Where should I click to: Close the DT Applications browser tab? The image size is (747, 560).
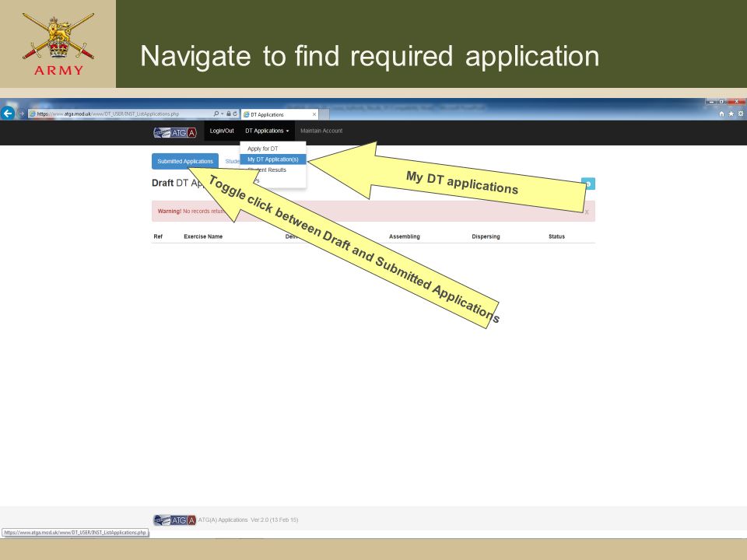(x=314, y=114)
